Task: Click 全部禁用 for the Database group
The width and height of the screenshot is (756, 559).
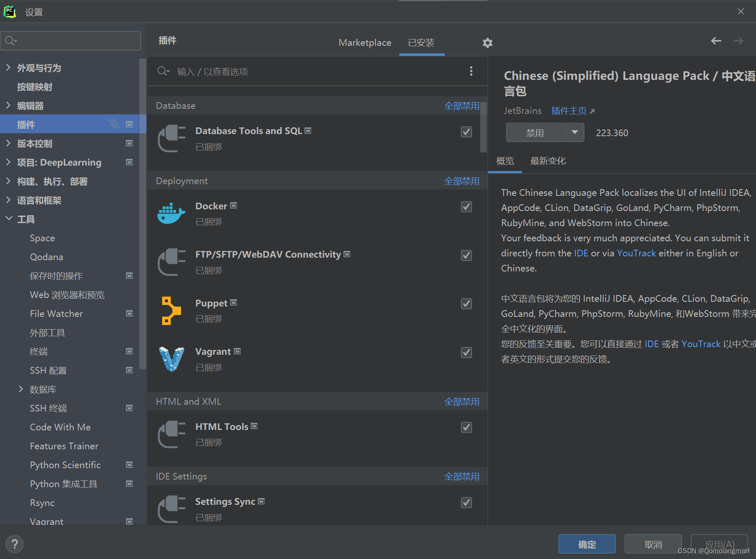Action: point(462,106)
